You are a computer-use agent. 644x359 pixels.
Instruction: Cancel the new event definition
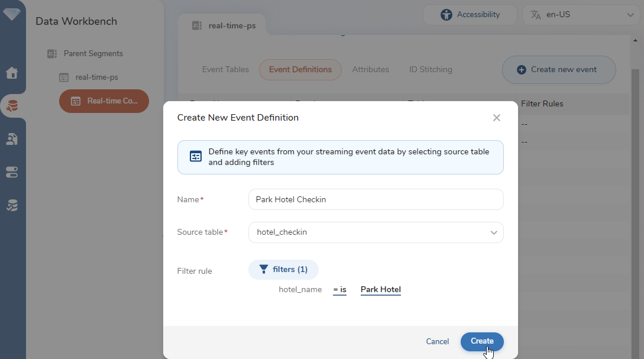437,342
